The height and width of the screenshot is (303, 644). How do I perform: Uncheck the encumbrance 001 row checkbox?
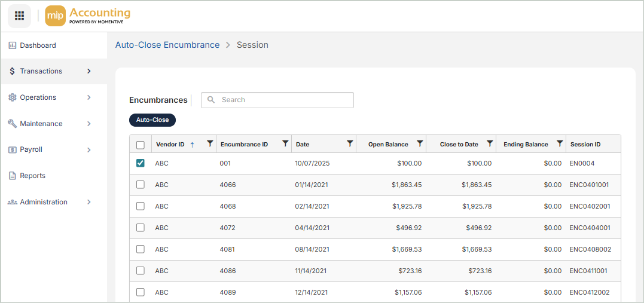click(x=141, y=163)
